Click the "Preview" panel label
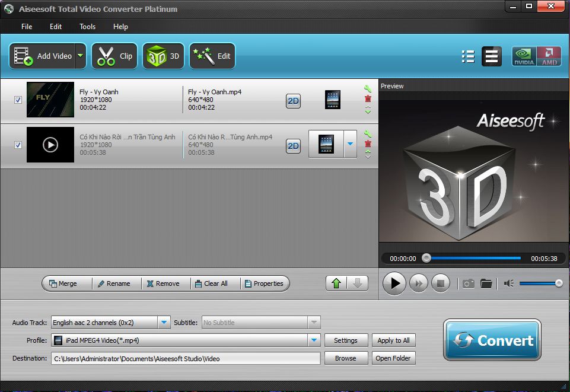 [x=392, y=86]
